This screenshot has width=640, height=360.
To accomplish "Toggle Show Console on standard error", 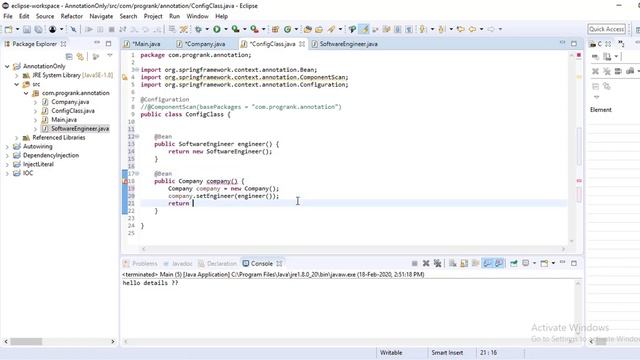I will click(499, 263).
